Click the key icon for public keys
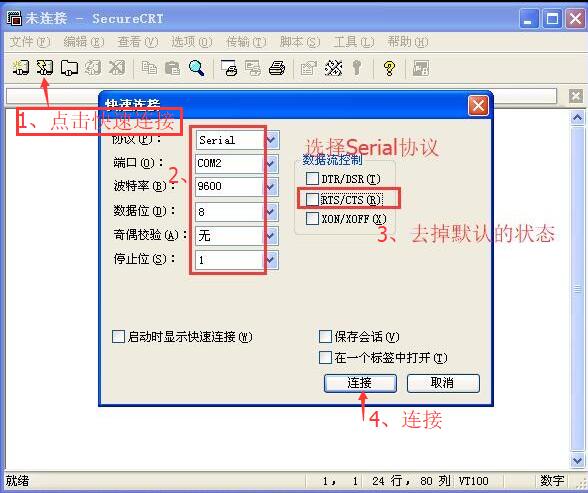 coord(357,68)
